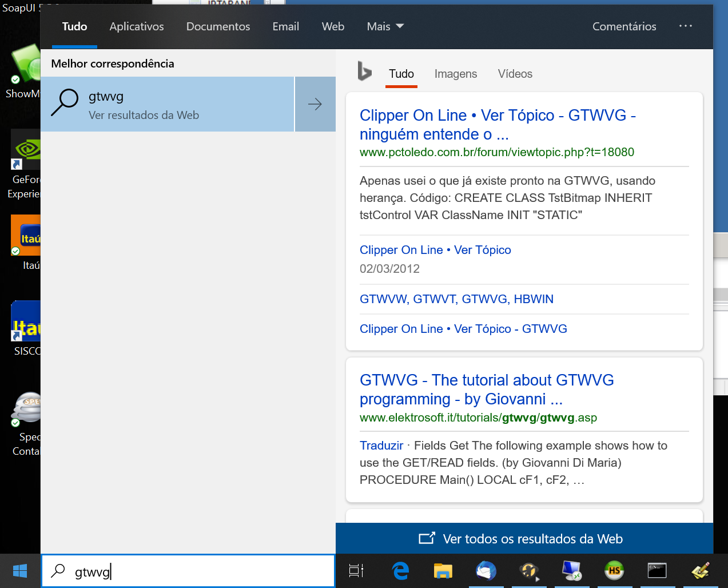Switch to HeidiSQL in the taskbar

(614, 570)
